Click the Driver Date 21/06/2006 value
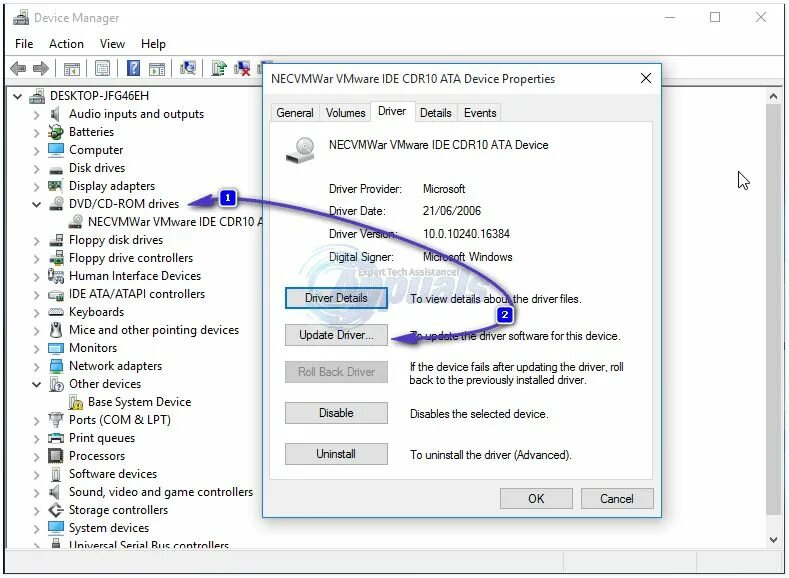Viewport: 789px width, 578px height. [451, 211]
